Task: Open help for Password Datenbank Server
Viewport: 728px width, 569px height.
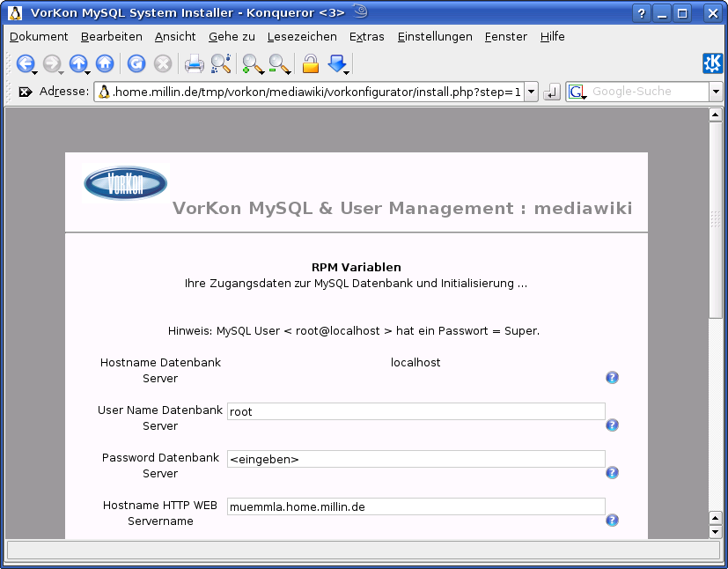Action: (x=612, y=472)
